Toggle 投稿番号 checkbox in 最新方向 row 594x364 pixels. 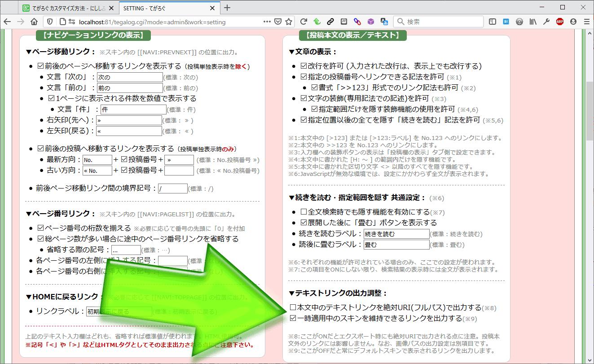click(x=124, y=159)
